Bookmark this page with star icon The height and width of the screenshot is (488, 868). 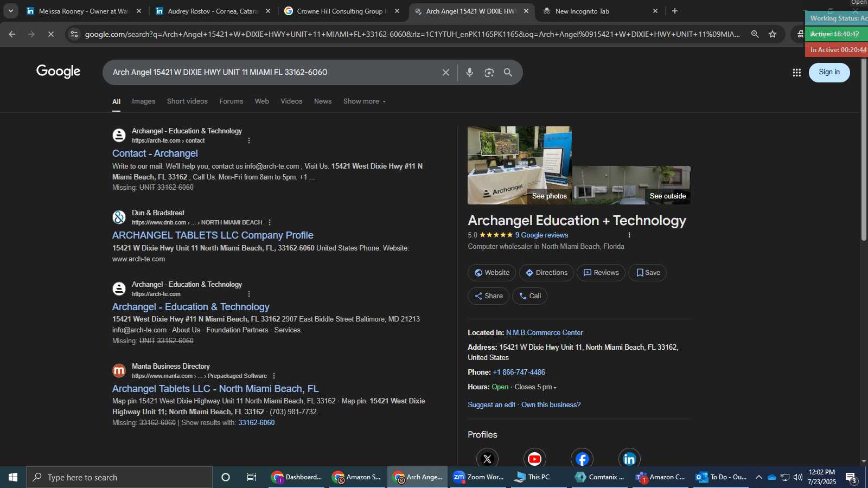pos(773,34)
